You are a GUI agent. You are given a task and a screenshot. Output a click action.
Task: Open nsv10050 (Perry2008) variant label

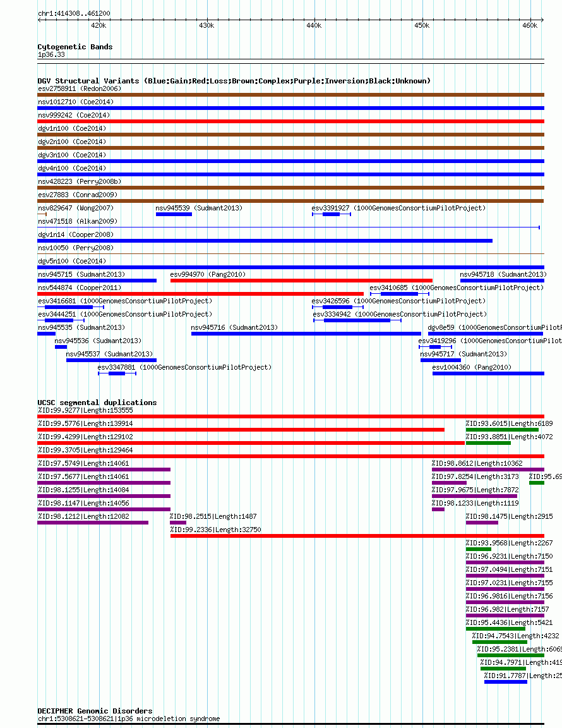point(76,248)
